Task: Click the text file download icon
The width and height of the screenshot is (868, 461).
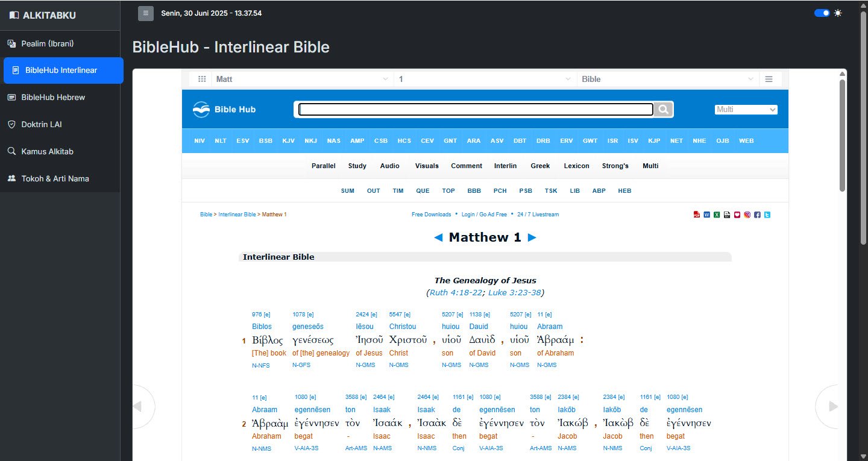Action: click(727, 215)
